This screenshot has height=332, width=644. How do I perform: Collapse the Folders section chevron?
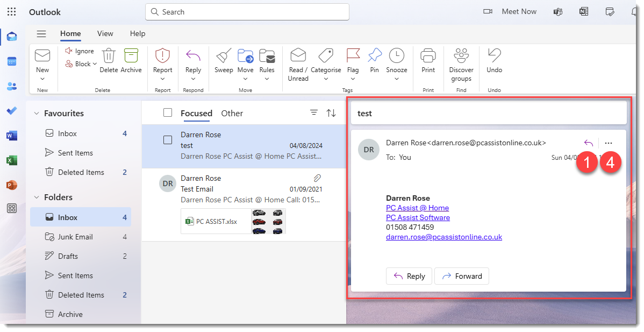pyautogui.click(x=37, y=197)
